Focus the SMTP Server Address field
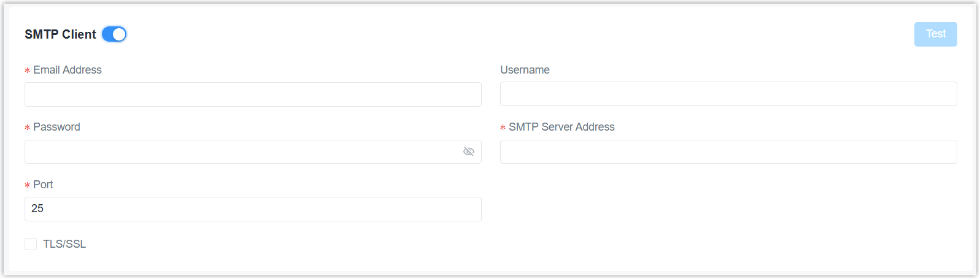The height and width of the screenshot is (279, 980). tap(728, 151)
